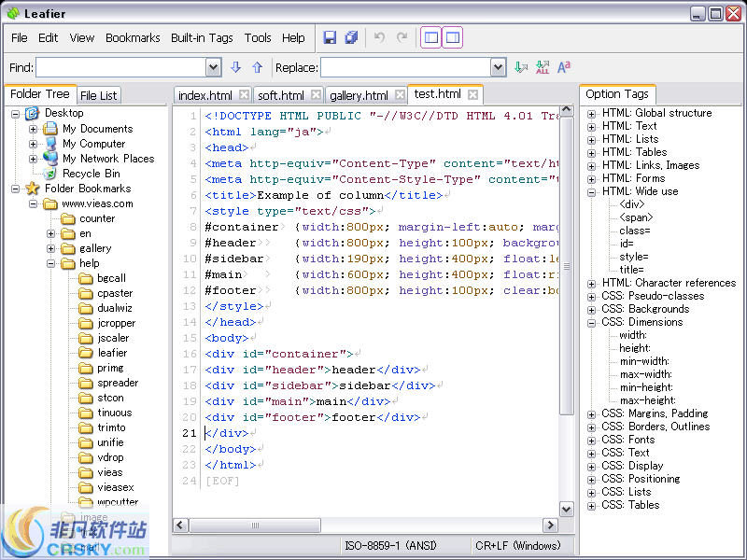The image size is (747, 560).
Task: Expand the CSS: Fonts tree node
Action: (592, 440)
